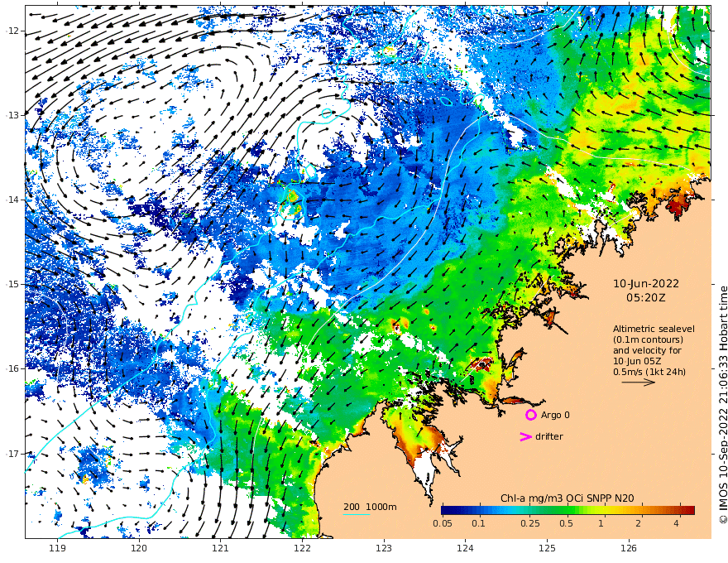Click the magenta Argo circle legend marker
Viewport: 728px width, 563px height.
pos(530,415)
